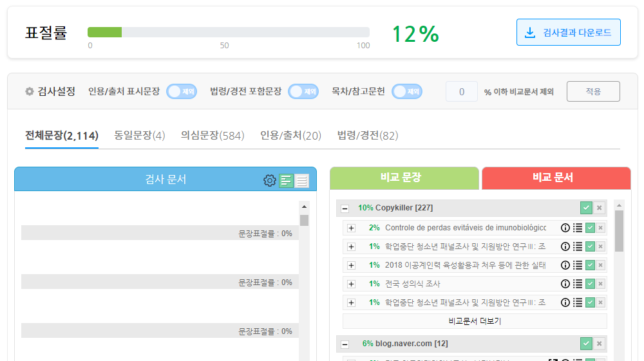The image size is (644, 361).
Task: Toggle the 법령/경전 포함문장 switch
Action: [303, 91]
